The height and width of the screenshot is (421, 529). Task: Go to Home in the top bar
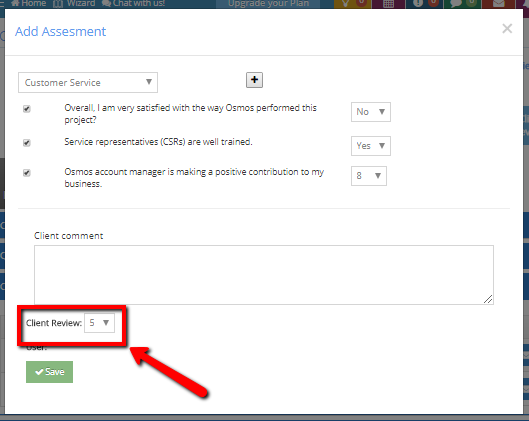click(29, 3)
